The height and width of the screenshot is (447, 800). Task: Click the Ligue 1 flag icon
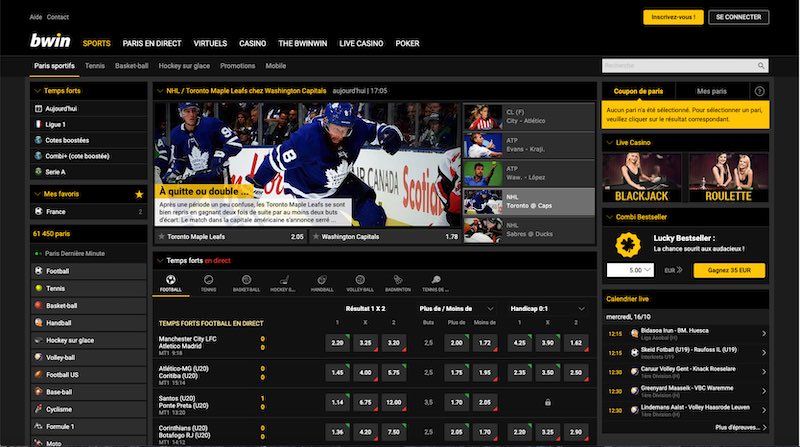pyautogui.click(x=38, y=125)
